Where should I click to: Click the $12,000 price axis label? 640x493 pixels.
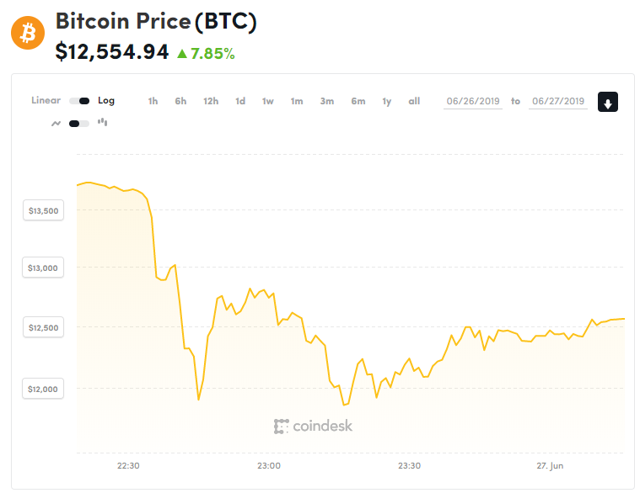(x=43, y=389)
